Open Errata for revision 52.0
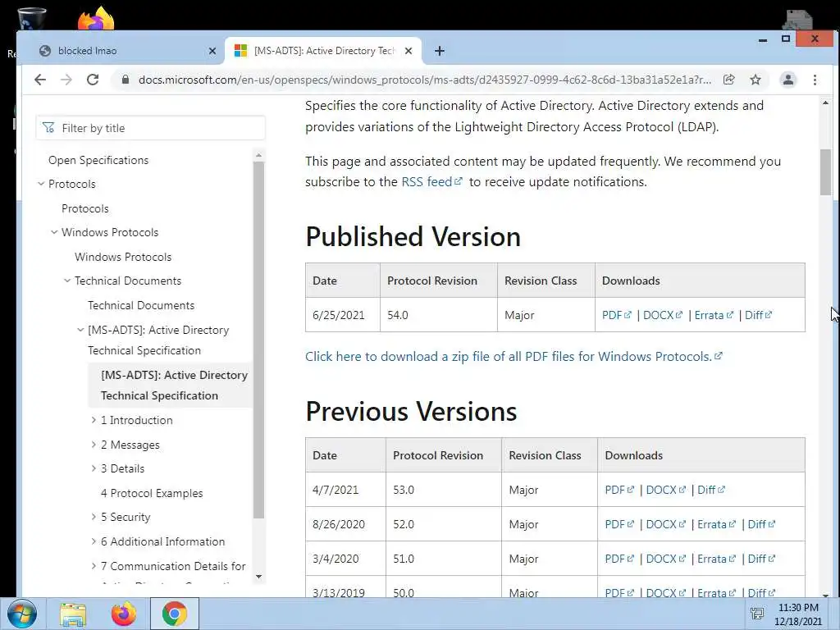This screenshot has width=840, height=630. pos(716,524)
